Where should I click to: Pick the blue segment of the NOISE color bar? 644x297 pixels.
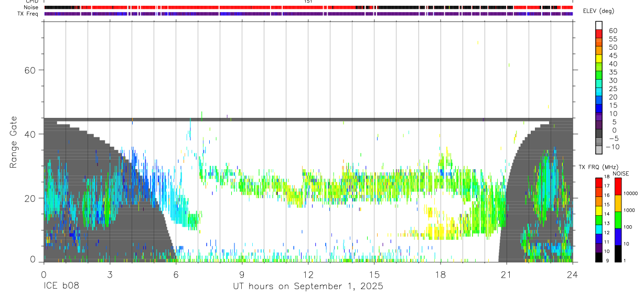point(618,236)
